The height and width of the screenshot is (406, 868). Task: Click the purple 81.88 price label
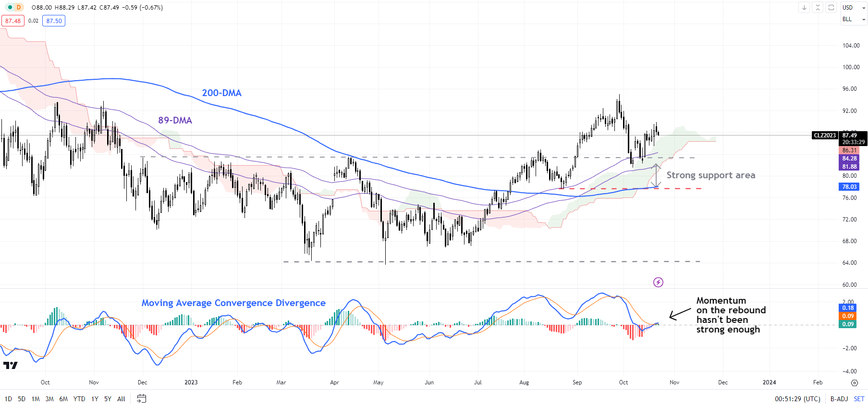coord(849,167)
